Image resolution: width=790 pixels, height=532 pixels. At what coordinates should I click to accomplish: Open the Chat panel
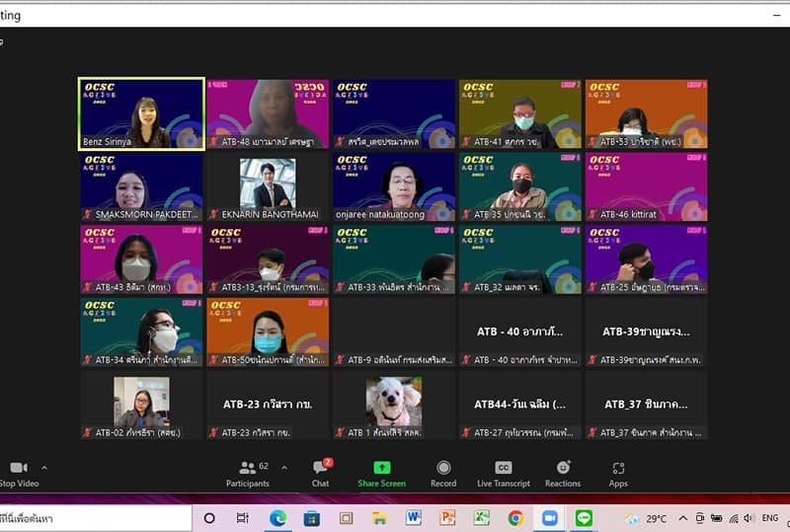[320, 472]
